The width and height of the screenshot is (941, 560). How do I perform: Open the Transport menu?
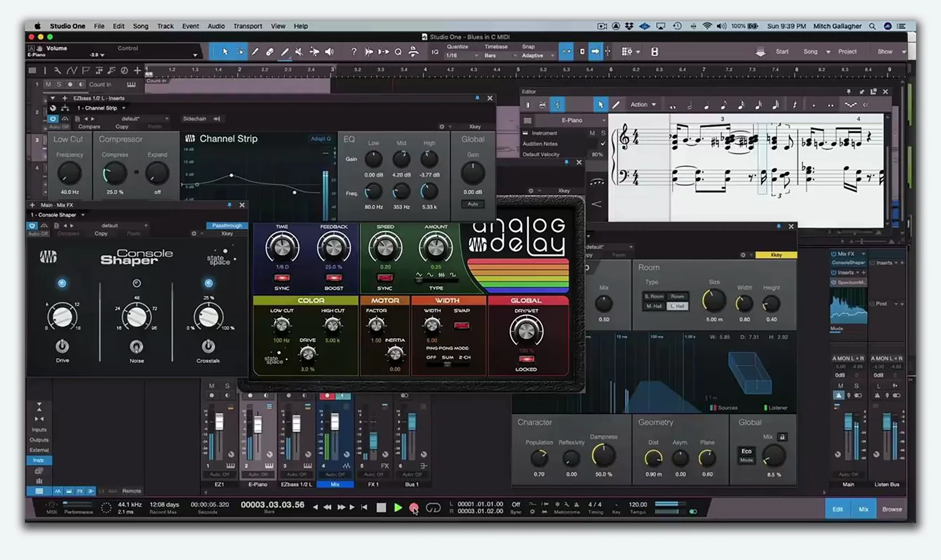pos(247,26)
